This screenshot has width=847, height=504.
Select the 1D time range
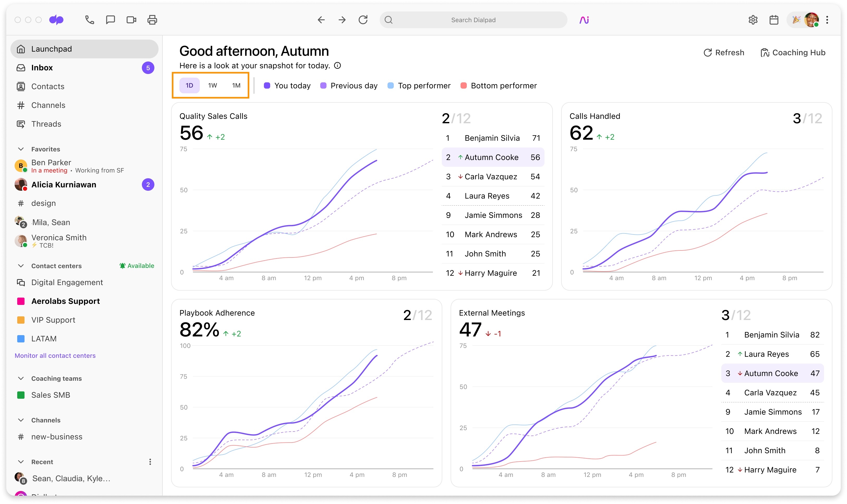(189, 85)
